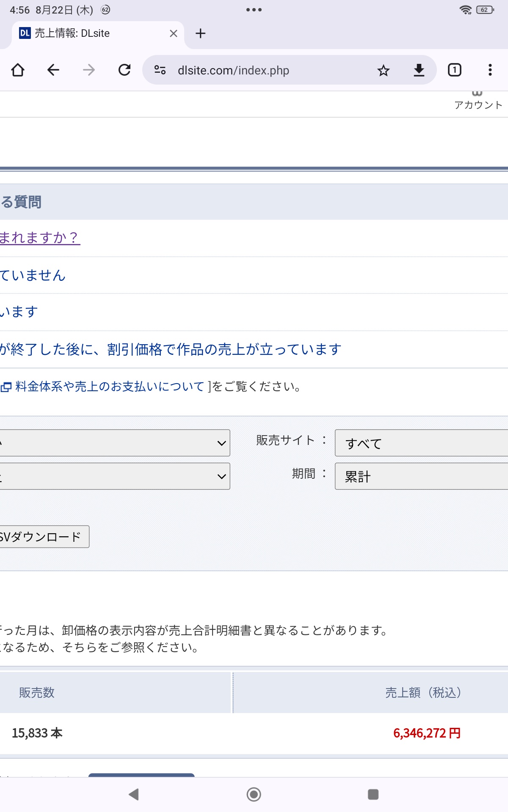Close the 売上情報: DLsite tab
Viewport: 508px width, 812px height.
(x=174, y=33)
